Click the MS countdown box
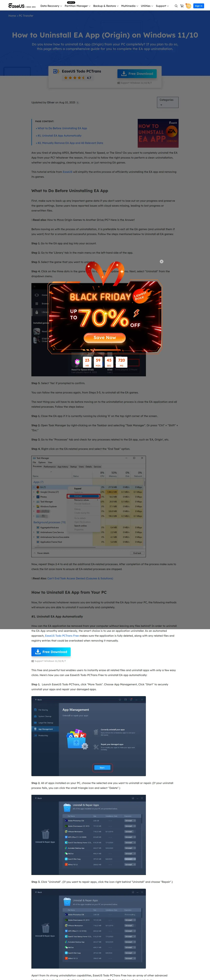 122,362
